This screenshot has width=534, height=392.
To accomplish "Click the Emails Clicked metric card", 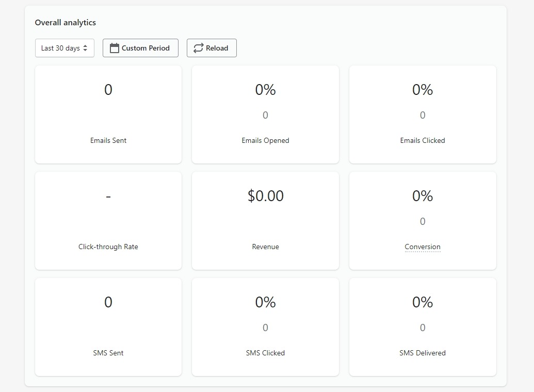I will [x=422, y=115].
